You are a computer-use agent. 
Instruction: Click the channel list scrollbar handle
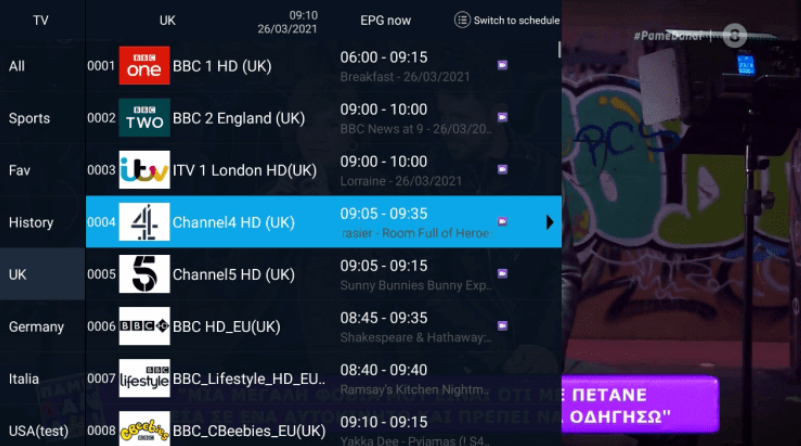click(x=559, y=50)
